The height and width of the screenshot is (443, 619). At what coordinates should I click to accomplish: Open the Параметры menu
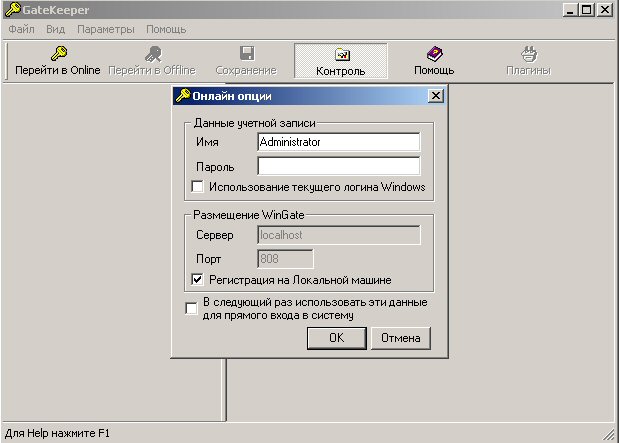click(105, 30)
